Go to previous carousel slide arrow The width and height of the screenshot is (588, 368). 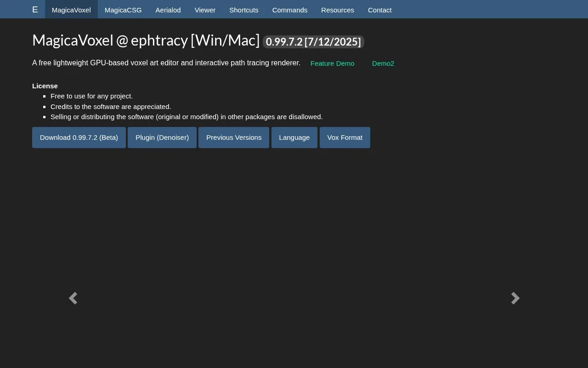(x=73, y=298)
